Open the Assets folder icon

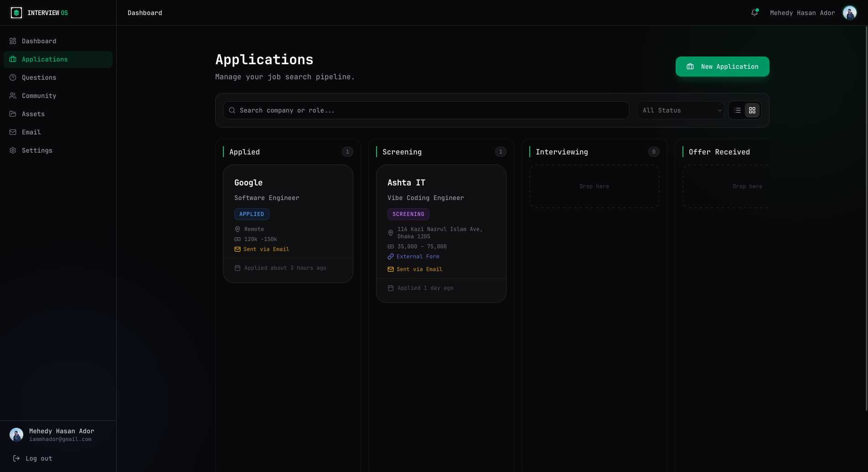pos(13,114)
